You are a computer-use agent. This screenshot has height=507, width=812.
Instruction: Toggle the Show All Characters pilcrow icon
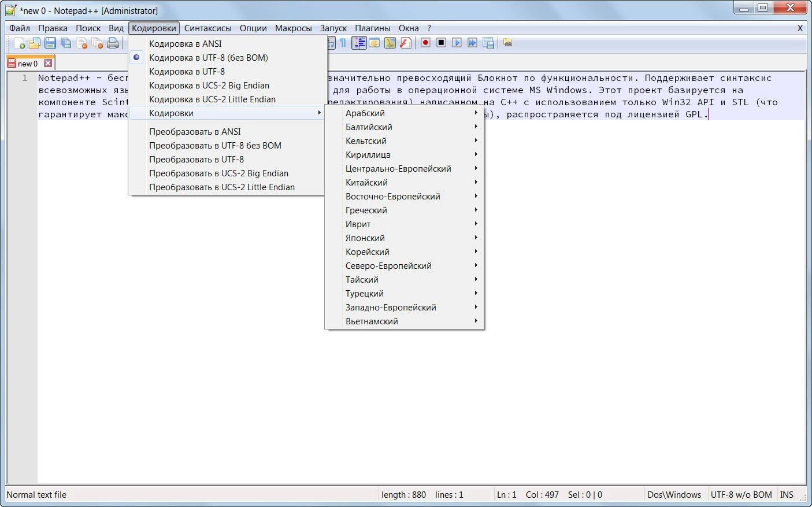(x=343, y=43)
